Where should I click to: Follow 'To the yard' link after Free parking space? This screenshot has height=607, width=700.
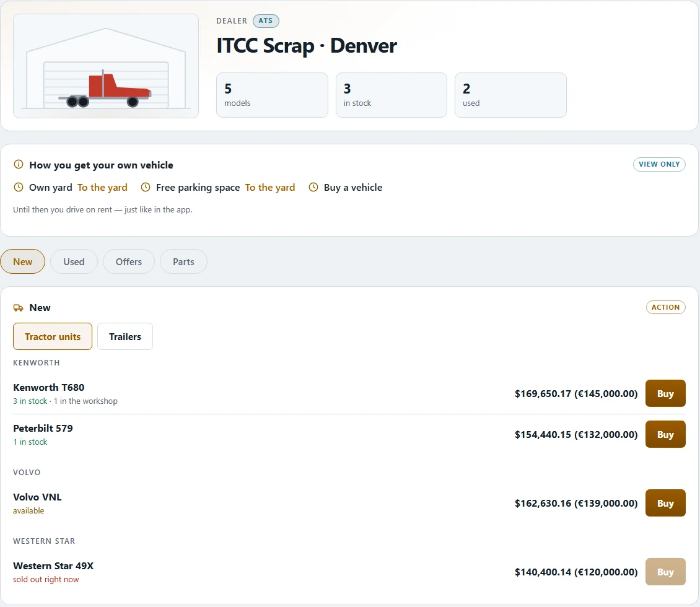pyautogui.click(x=270, y=188)
